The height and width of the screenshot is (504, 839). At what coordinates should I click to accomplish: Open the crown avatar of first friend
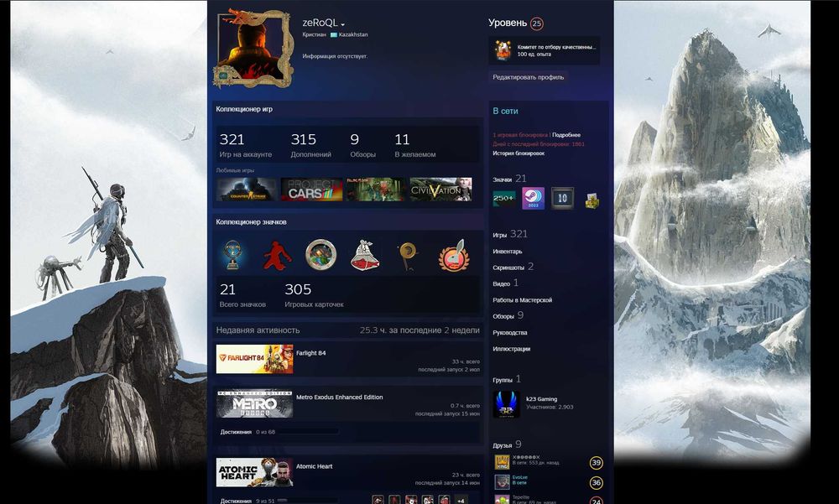tap(502, 462)
